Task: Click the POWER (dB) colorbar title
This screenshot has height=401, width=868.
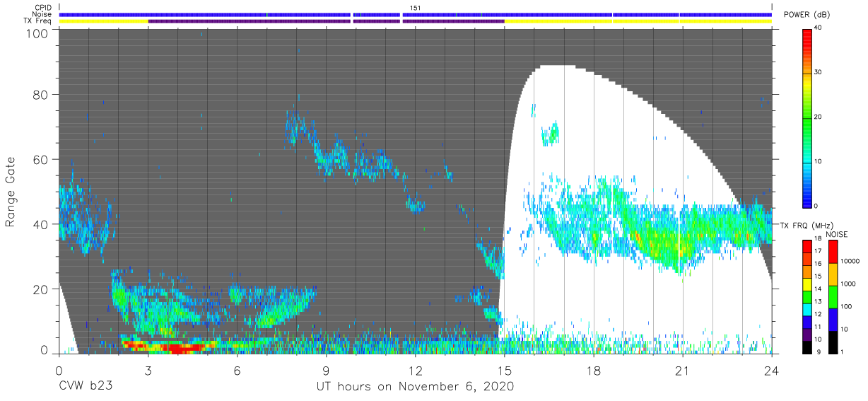Action: 807,15
